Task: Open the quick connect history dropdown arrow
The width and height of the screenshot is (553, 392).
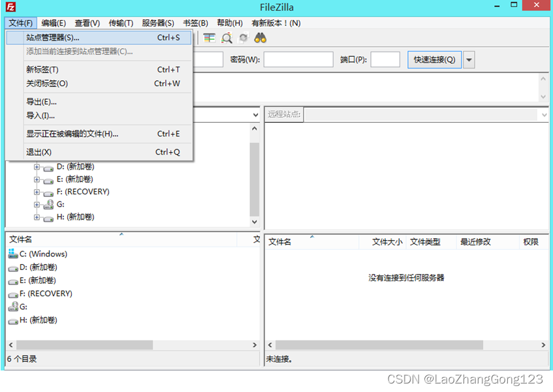Action: [x=469, y=60]
